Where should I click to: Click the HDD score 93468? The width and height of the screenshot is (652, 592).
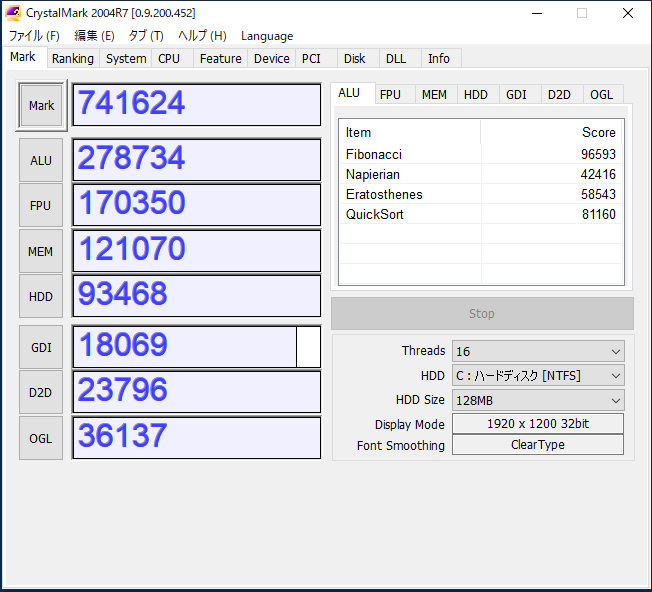[x=197, y=296]
